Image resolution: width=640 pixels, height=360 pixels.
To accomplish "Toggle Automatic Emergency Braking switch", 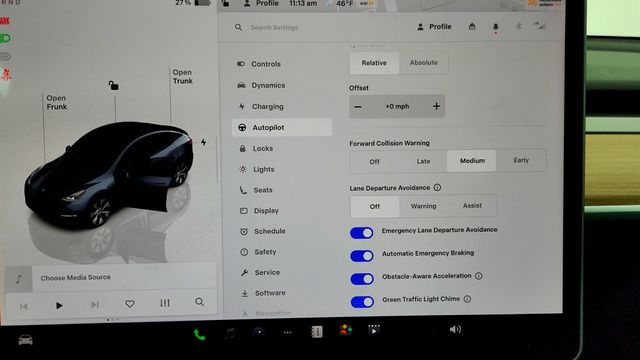I will tap(362, 256).
